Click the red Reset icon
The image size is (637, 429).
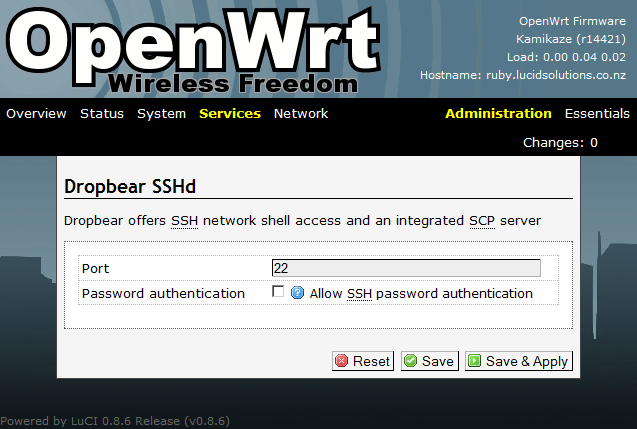tap(342, 361)
